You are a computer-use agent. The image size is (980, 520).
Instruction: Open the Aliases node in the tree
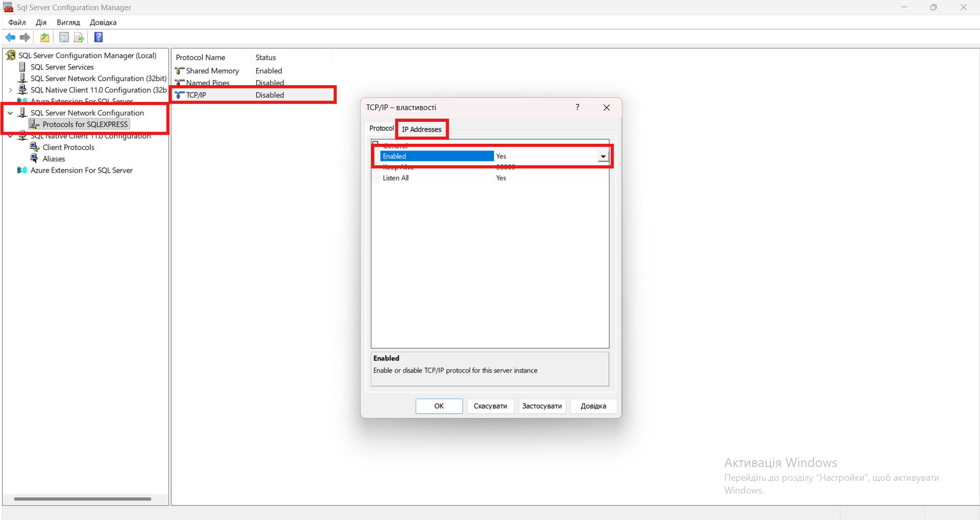point(53,159)
